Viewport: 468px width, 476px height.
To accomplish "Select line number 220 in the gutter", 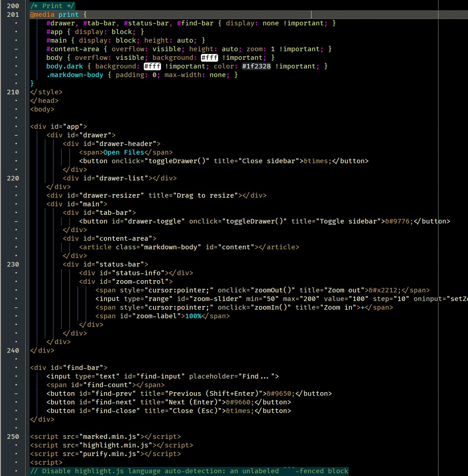I will click(13, 178).
